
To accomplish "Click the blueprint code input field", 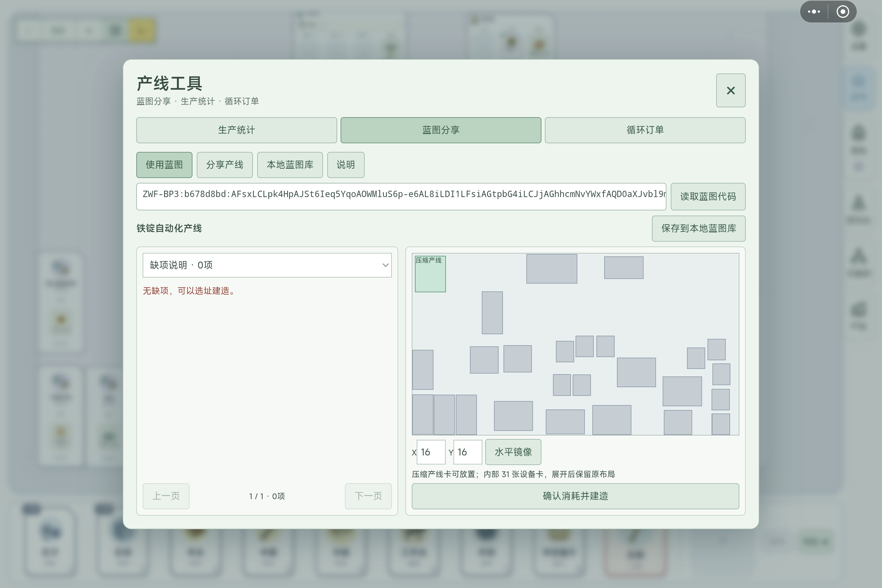I will 401,196.
